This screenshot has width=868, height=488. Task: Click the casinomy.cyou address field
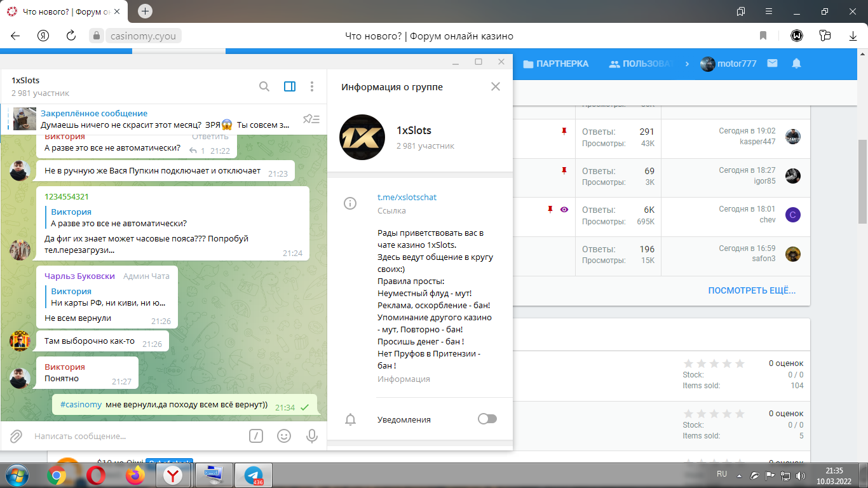click(x=145, y=36)
